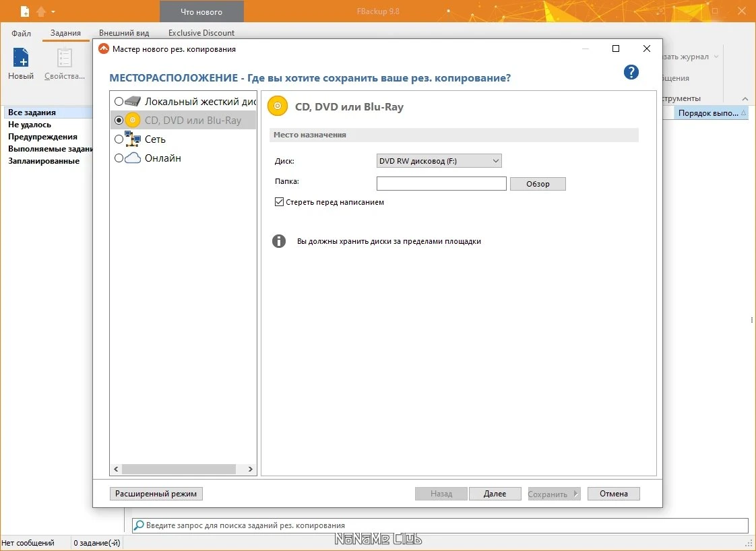Click the destination list horizontal scrollbar thumb
756x551 pixels.
[179, 469]
